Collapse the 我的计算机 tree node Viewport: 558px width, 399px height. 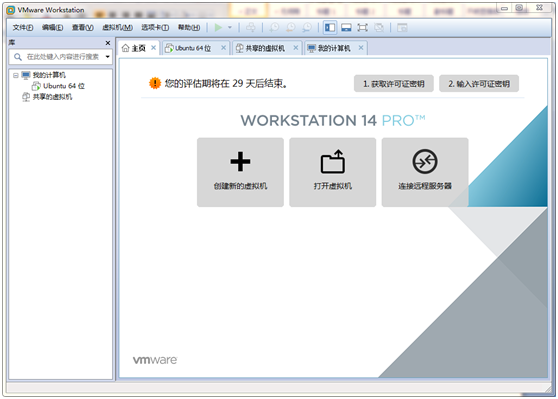(x=16, y=75)
